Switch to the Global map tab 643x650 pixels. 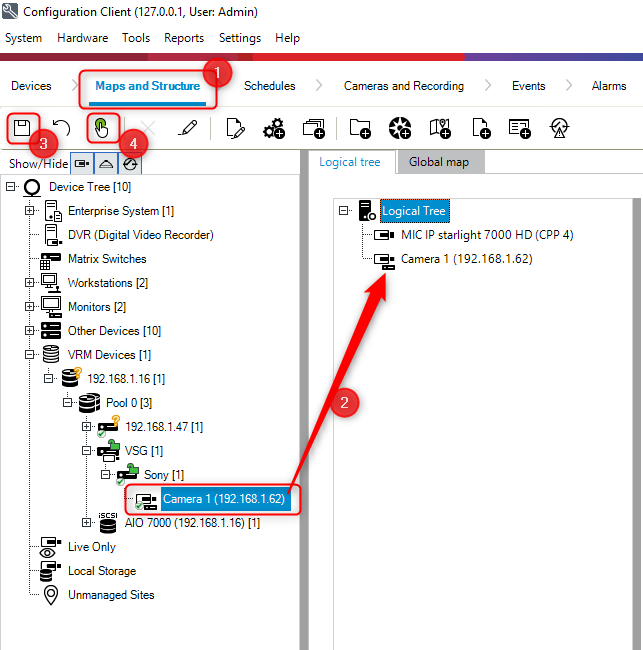(x=439, y=162)
